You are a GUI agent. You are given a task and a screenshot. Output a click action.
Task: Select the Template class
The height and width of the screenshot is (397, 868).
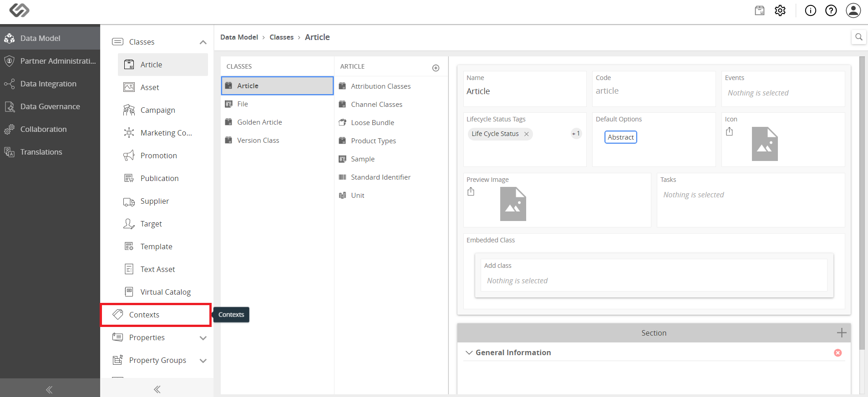[x=163, y=246]
